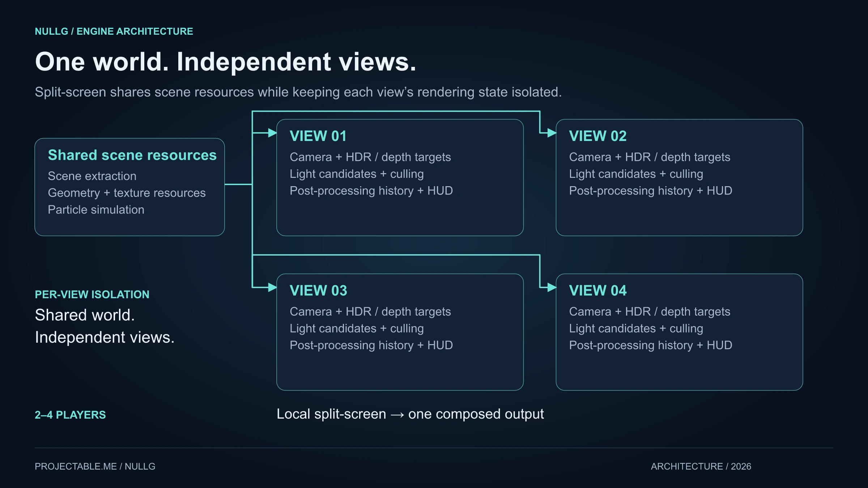Viewport: 868px width, 488px height.
Task: Select the title 'One world. Independent views.'
Action: (x=226, y=61)
